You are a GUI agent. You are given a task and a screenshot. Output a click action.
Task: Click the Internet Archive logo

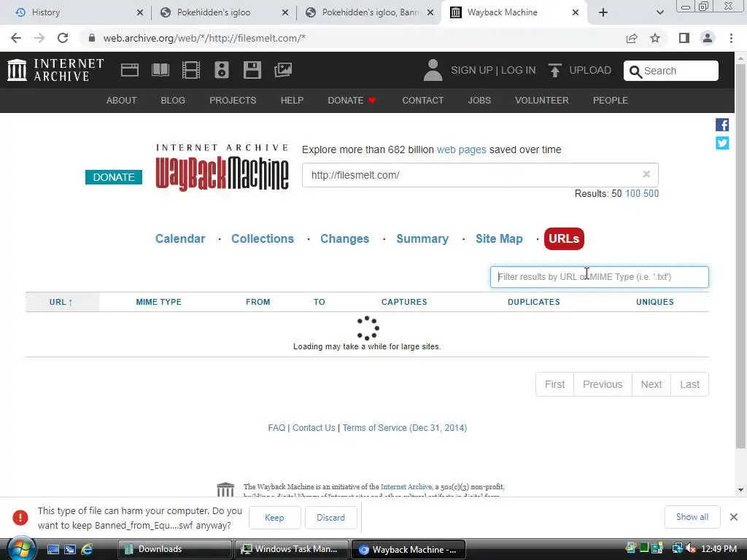[x=55, y=70]
